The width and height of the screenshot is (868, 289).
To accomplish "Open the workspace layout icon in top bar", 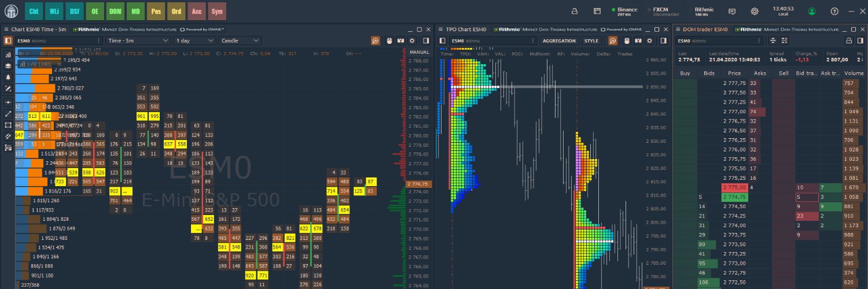I will tap(597, 11).
